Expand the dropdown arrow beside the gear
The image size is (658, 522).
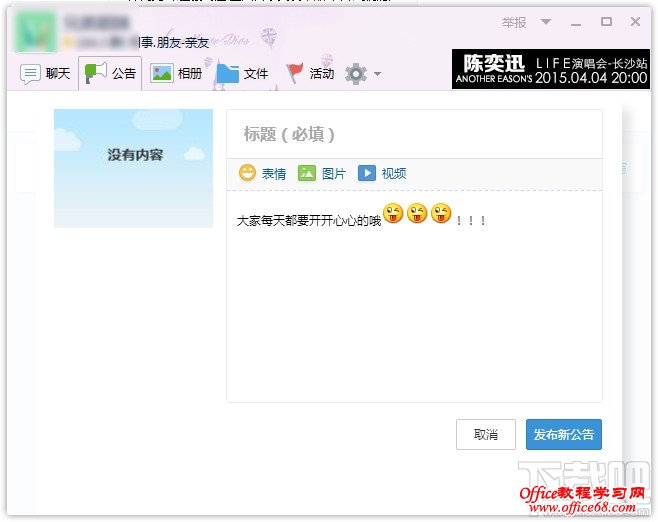(377, 74)
